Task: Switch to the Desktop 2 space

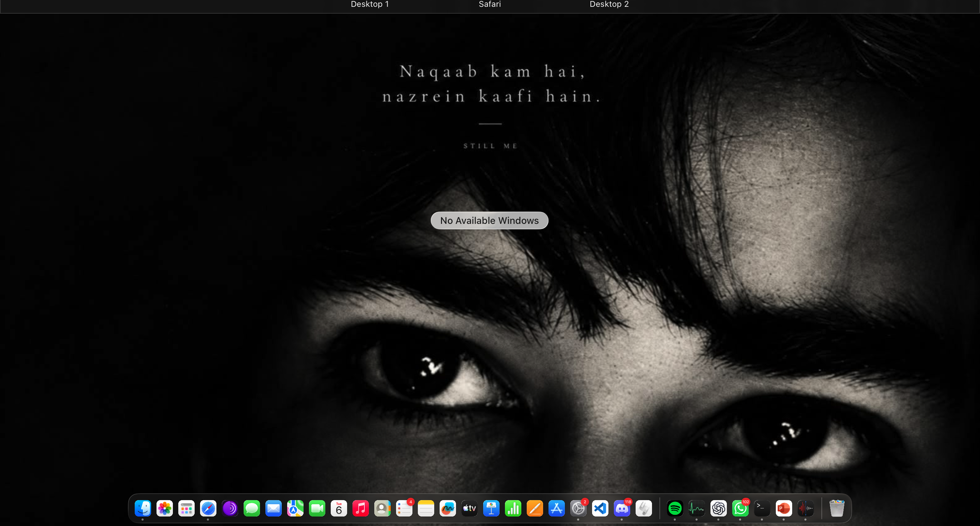Action: 609,4
